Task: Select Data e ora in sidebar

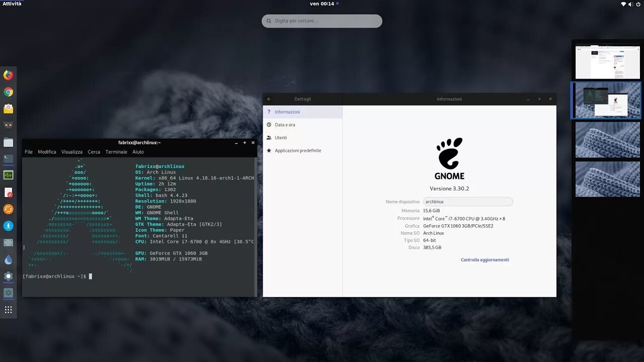Action: 302,125
